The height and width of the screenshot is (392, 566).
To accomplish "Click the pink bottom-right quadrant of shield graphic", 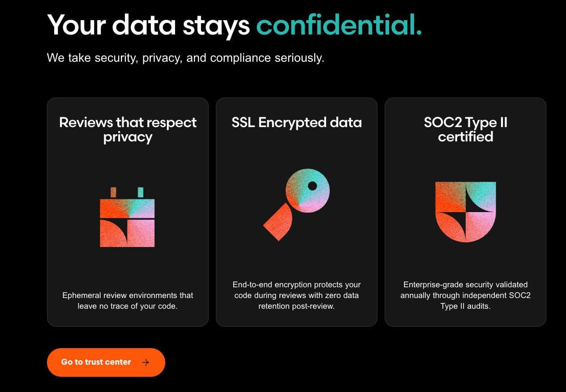I will (x=480, y=226).
